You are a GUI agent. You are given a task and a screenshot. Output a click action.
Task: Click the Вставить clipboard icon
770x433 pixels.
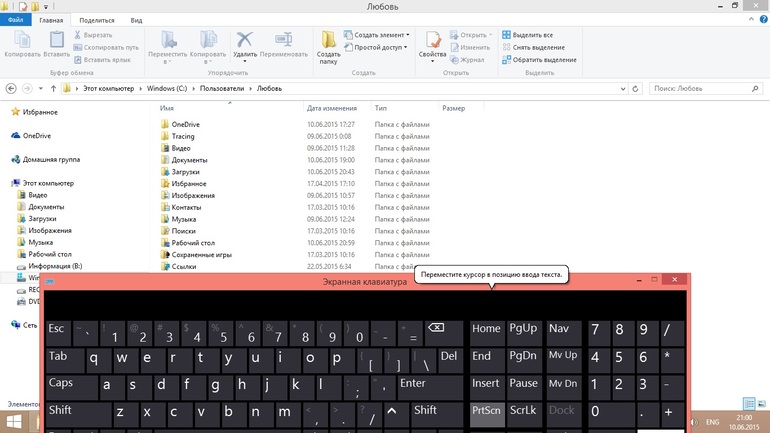pos(56,39)
